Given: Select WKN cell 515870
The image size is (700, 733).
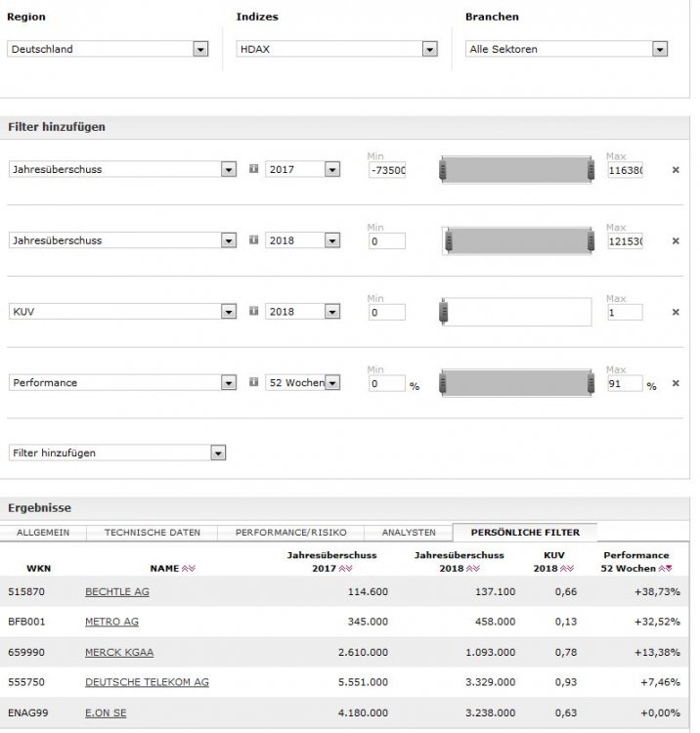Looking at the screenshot, I should pyautogui.click(x=26, y=592).
